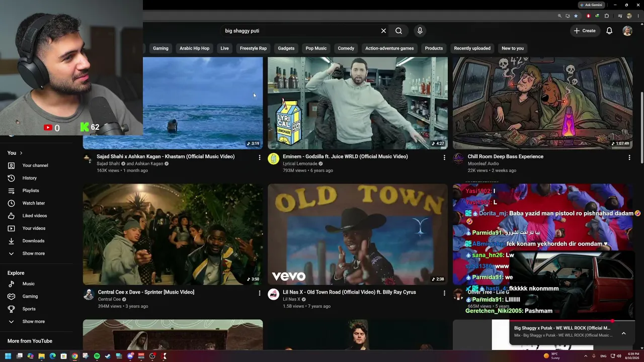This screenshot has width=644, height=362.
Task: Open the Moonleaf Audio channel link
Action: click(483, 163)
